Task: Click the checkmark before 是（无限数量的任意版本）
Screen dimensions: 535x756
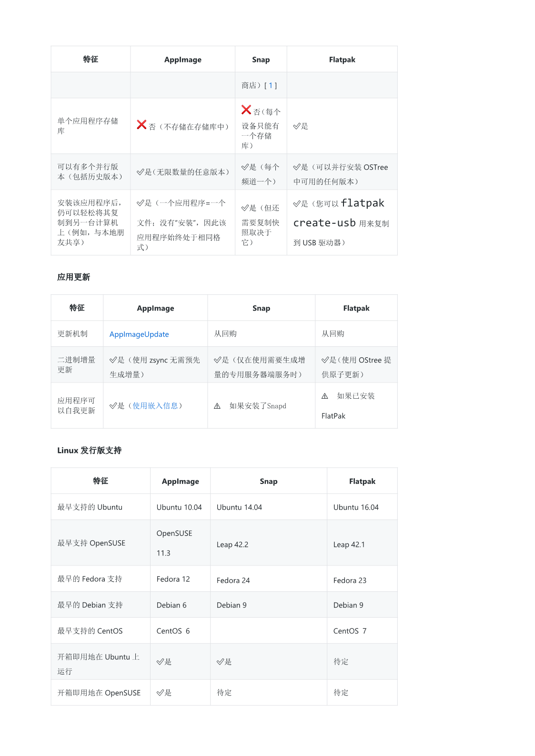Action: (x=141, y=172)
